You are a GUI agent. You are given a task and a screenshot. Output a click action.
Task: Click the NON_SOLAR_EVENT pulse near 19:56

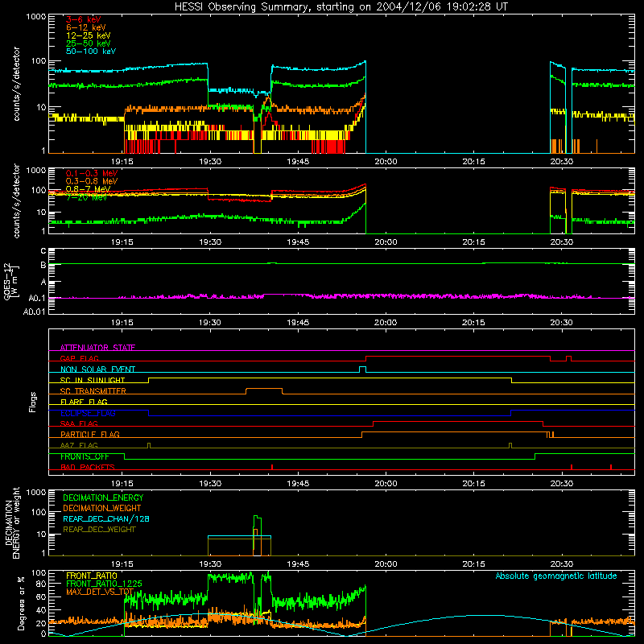363,369
